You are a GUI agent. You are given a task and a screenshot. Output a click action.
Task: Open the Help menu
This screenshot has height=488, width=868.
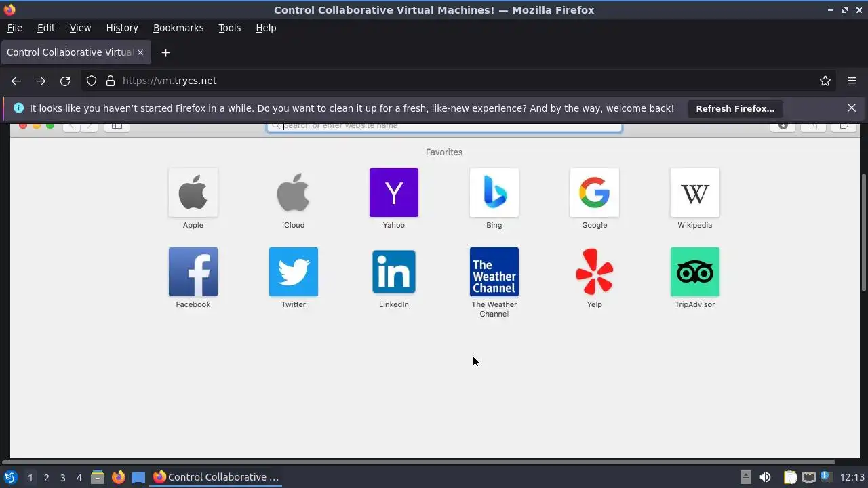266,28
